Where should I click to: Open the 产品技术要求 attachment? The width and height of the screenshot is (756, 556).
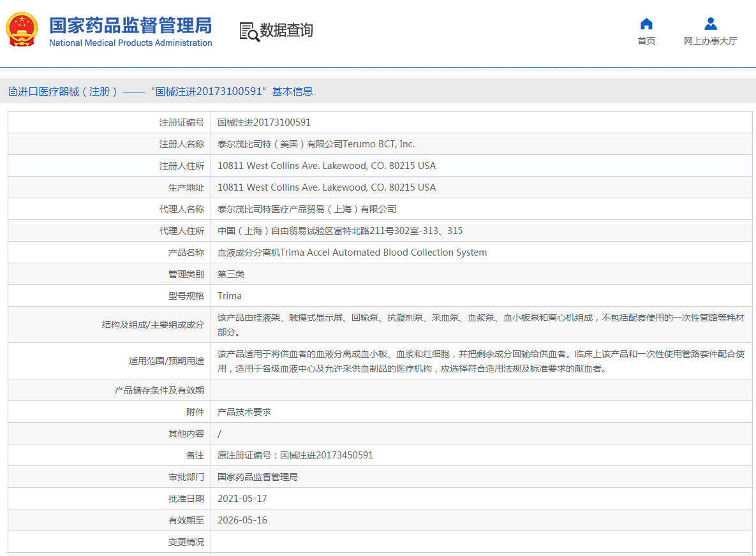244,412
